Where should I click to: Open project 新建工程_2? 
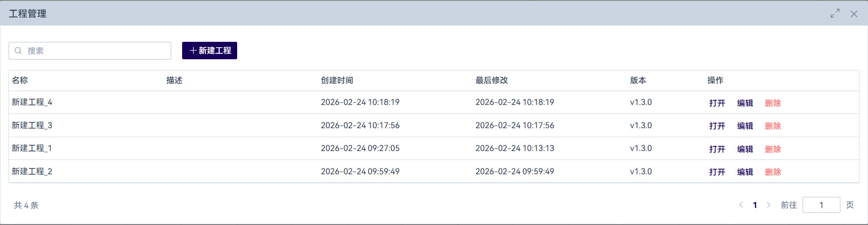(717, 172)
